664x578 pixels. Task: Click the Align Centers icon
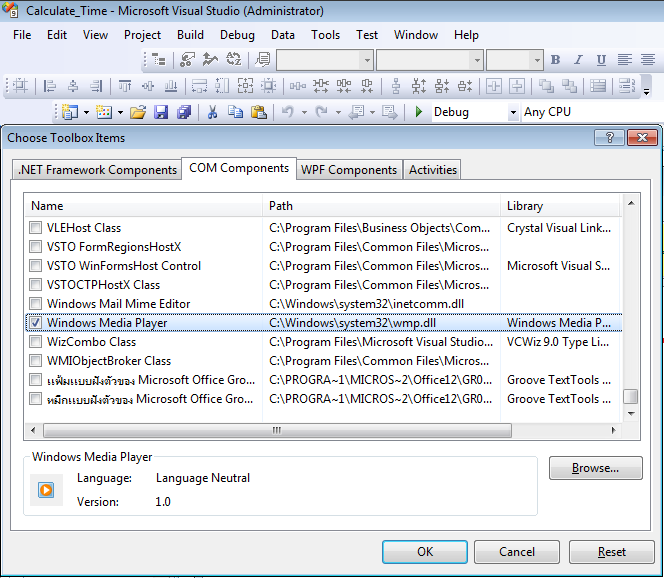point(73,86)
